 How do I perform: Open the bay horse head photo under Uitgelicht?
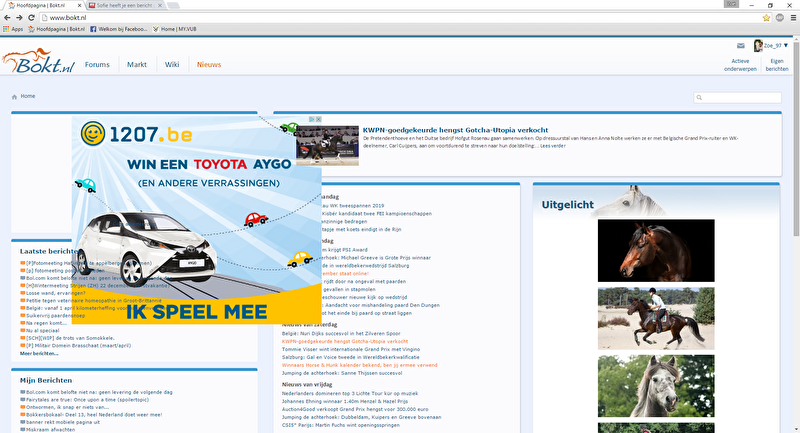point(656,250)
